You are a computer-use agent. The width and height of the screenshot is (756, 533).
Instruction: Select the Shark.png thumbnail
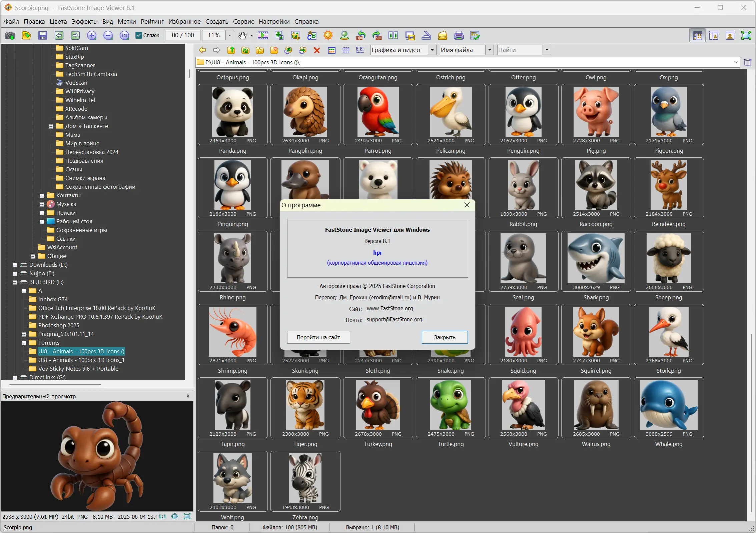tap(596, 261)
